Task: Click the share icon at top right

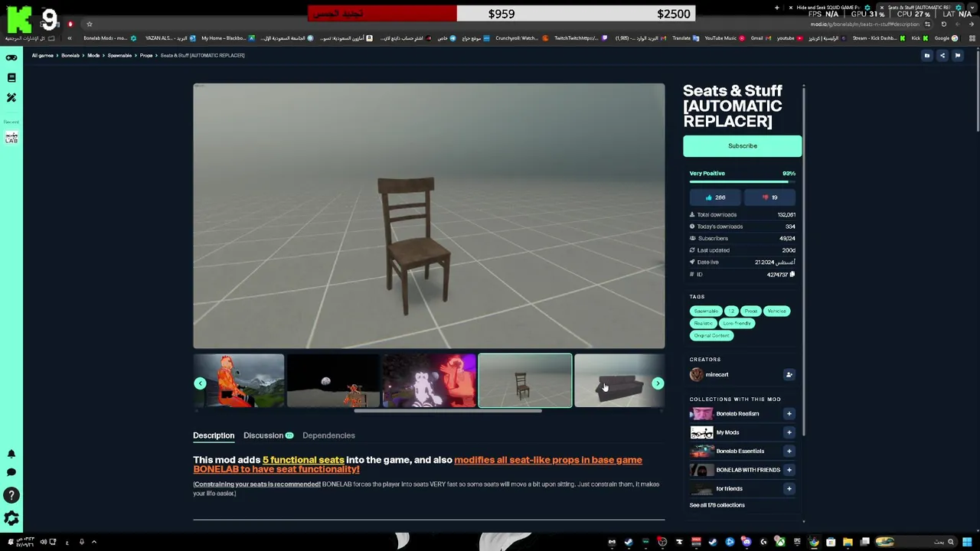Action: click(x=942, y=55)
